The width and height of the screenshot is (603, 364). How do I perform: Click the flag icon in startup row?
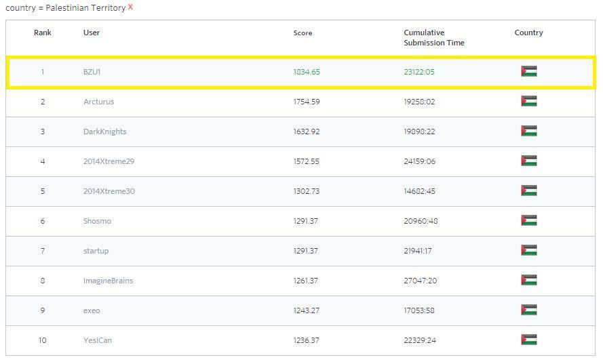528,251
